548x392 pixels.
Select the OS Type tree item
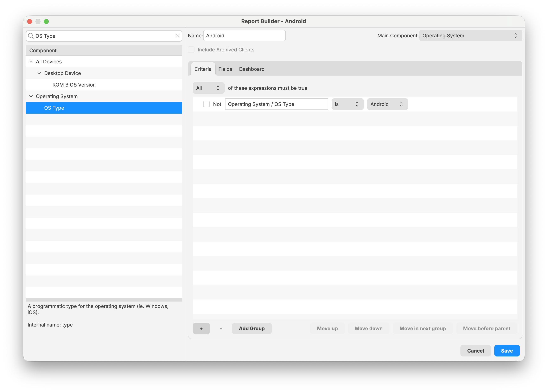click(104, 108)
